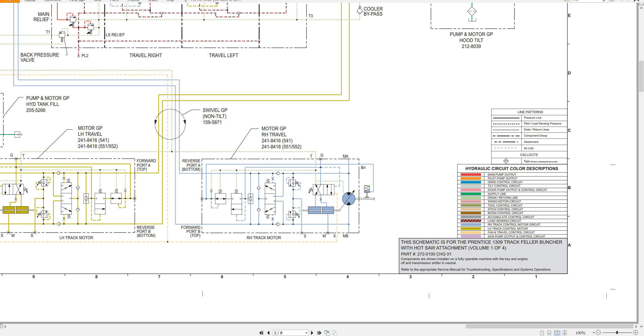Viewport: 644px width, 336px height.
Task: Click the MAIN RELIEF label
Action: click(41, 17)
